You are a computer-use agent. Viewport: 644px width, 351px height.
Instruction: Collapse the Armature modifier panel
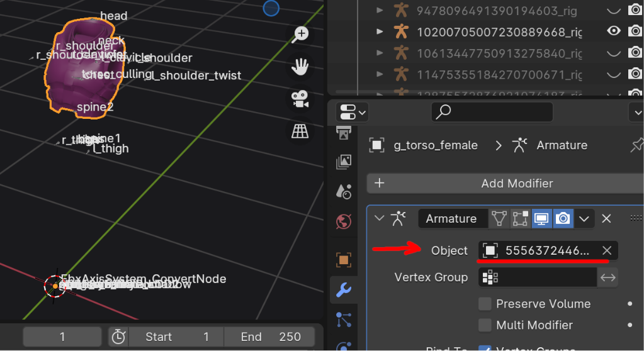point(379,218)
